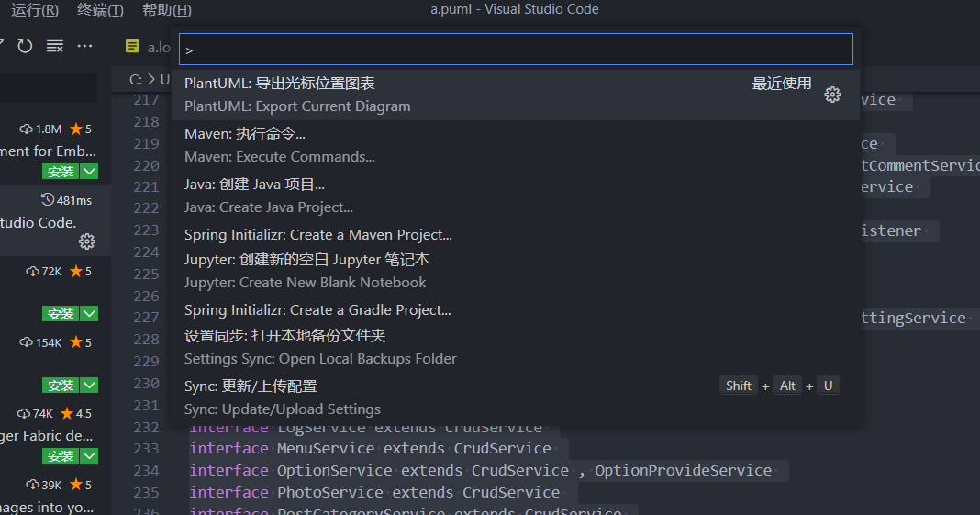Open extensions view more actions (…)
This screenshot has width=980, height=515.
coord(84,46)
